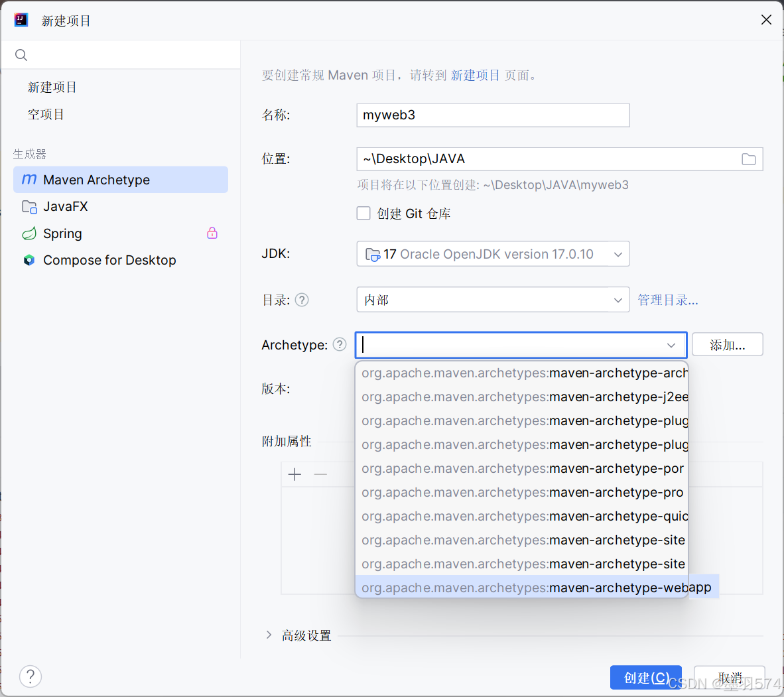Choose maven-archetype-pro… from the list
The height and width of the screenshot is (697, 784).
pyautogui.click(x=521, y=492)
